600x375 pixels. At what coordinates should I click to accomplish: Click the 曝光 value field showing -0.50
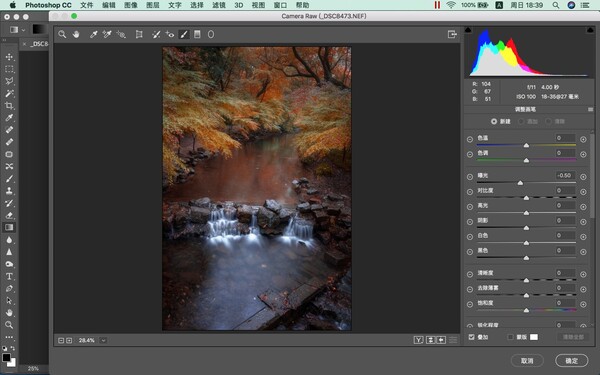pos(565,175)
